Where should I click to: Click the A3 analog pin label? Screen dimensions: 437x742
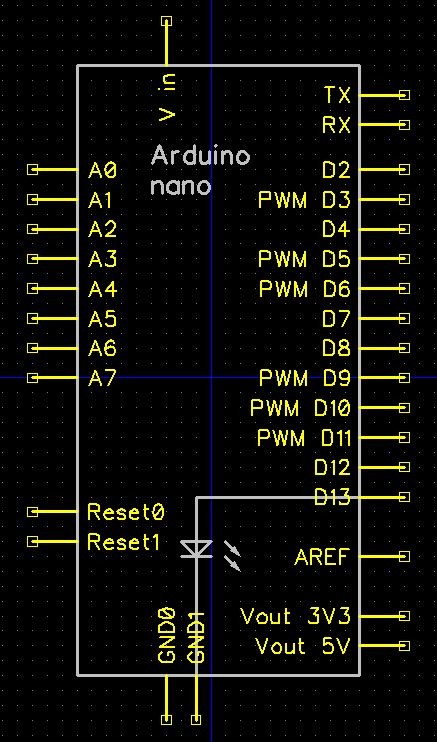coord(102,259)
